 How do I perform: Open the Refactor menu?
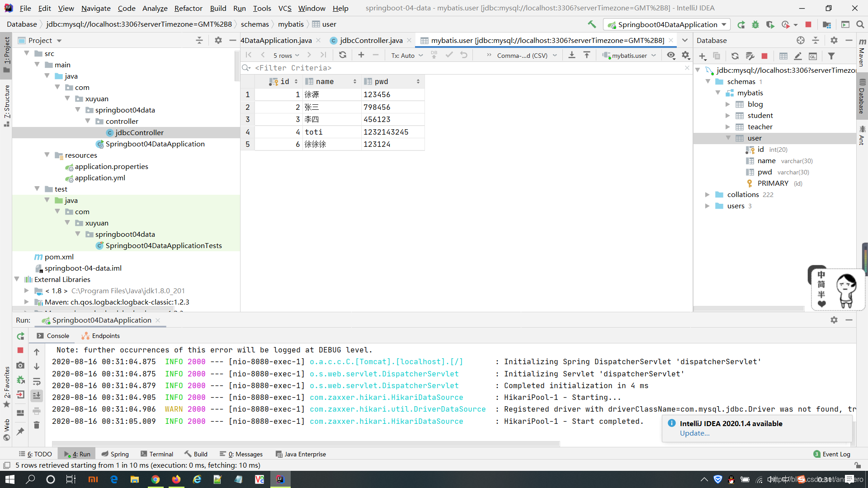(188, 8)
